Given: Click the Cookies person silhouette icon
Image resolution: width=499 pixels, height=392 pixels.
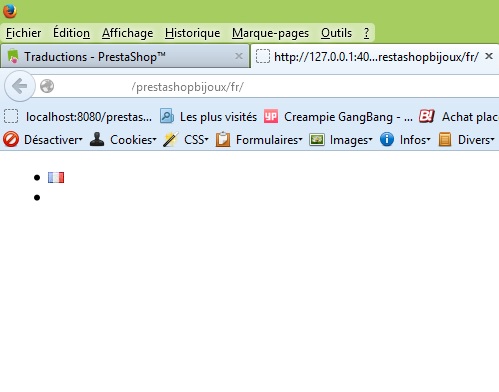Looking at the screenshot, I should [x=97, y=139].
